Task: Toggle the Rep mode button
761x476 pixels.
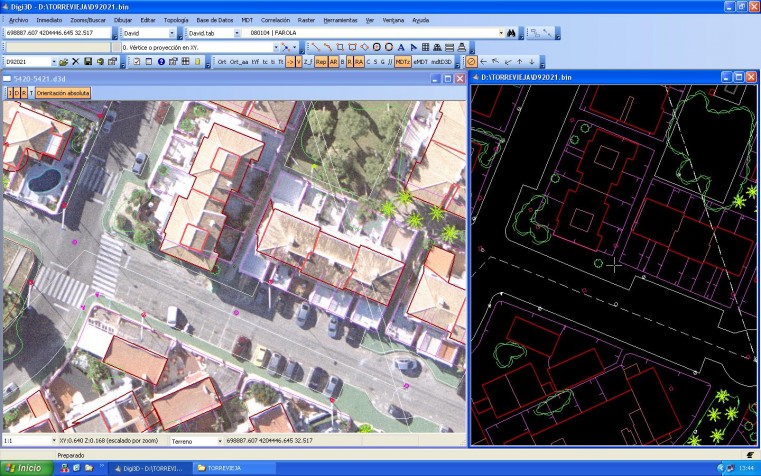Action: click(x=320, y=62)
